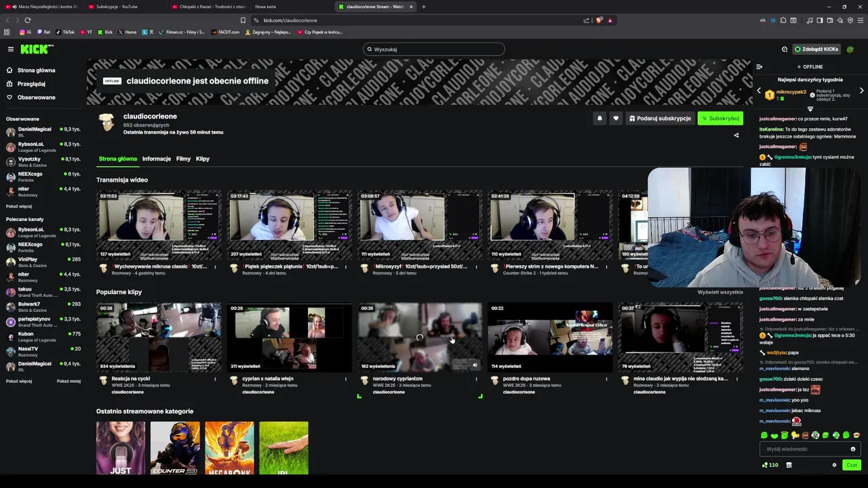Open options menu for 'Mikrosyzyf' video
Screen dimensions: 868x488
click(476, 267)
